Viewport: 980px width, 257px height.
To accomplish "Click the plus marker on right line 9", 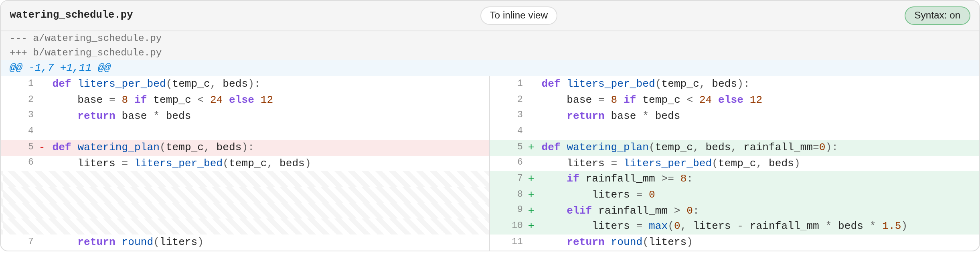I will (x=531, y=210).
